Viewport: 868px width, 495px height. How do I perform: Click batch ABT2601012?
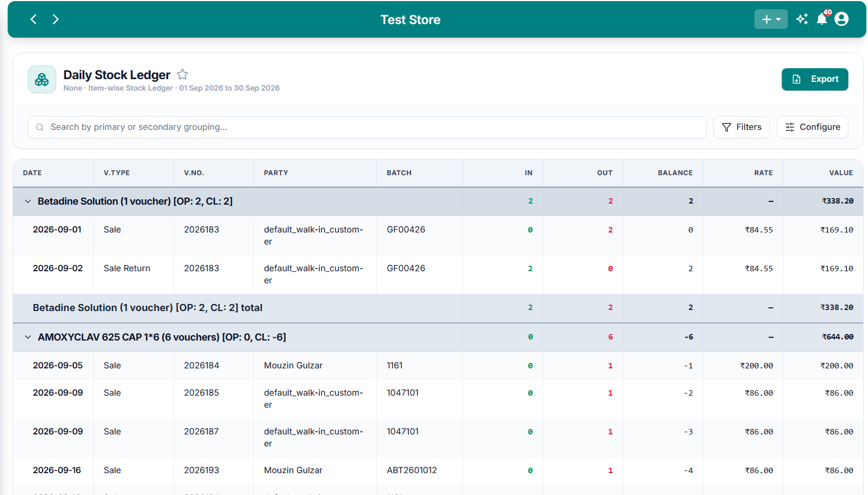(x=412, y=470)
